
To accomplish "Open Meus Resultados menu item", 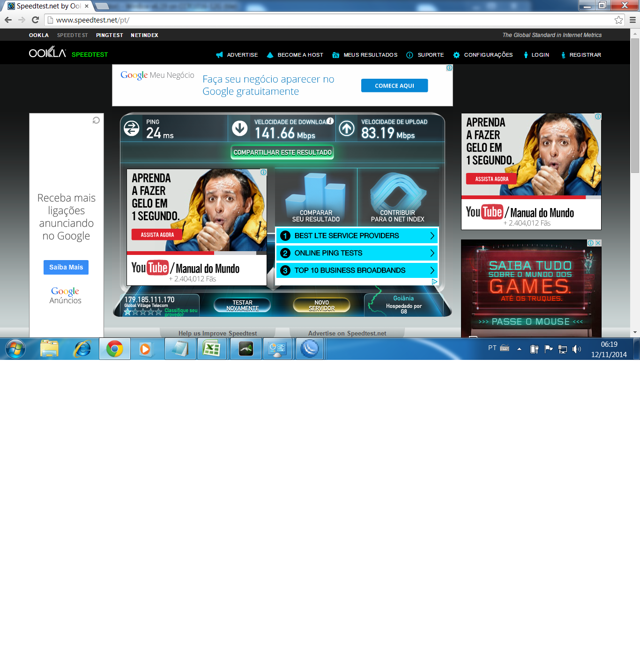I will [x=365, y=55].
